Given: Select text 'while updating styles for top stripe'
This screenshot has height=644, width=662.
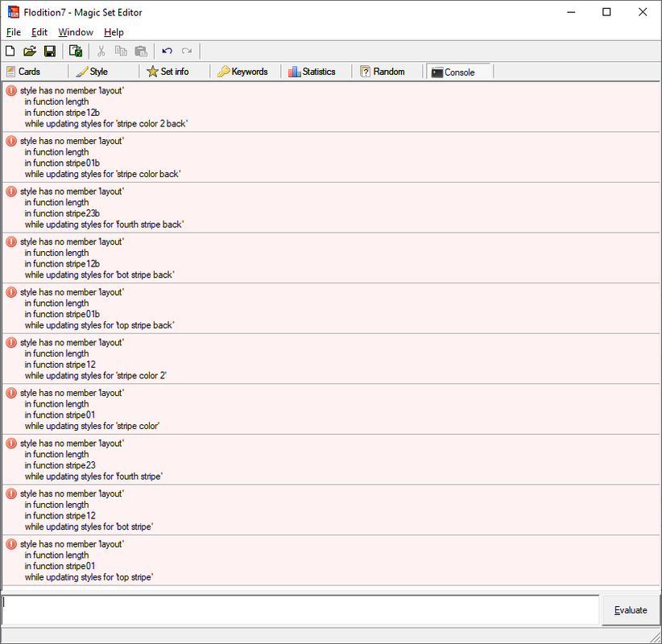Looking at the screenshot, I should [x=89, y=577].
